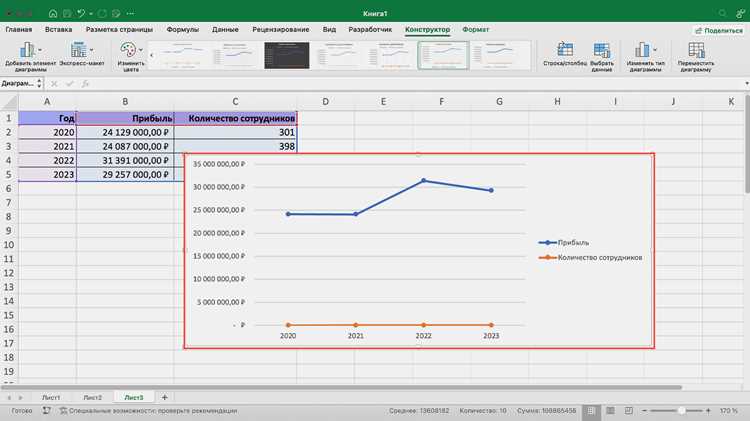The image size is (750, 421).
Task: Open the 'Разметка страницы' ribbon tab
Action: (119, 30)
